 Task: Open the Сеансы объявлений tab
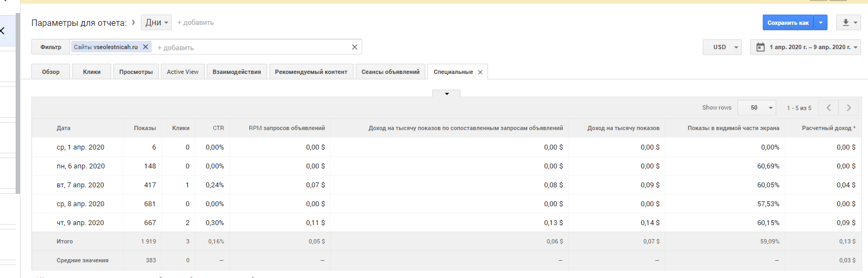click(390, 72)
